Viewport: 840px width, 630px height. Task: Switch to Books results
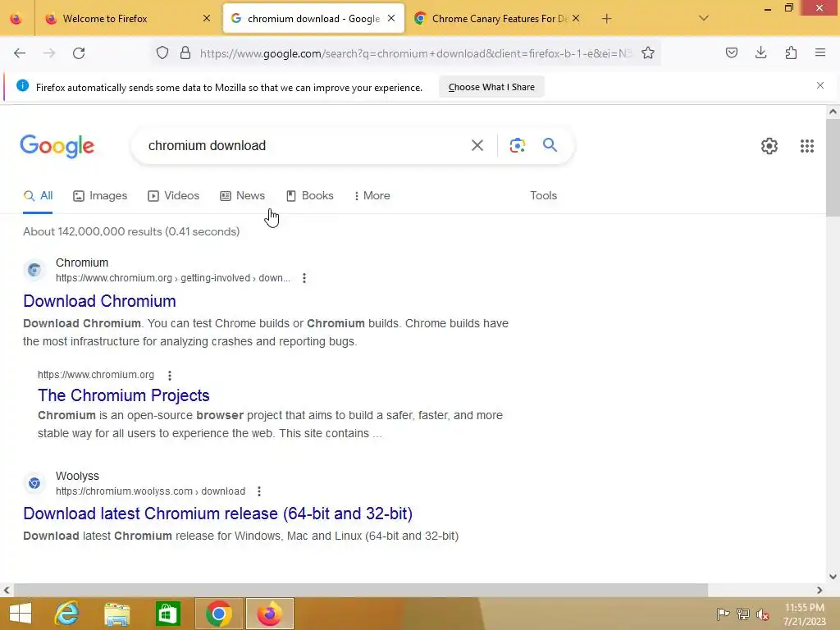(309, 195)
